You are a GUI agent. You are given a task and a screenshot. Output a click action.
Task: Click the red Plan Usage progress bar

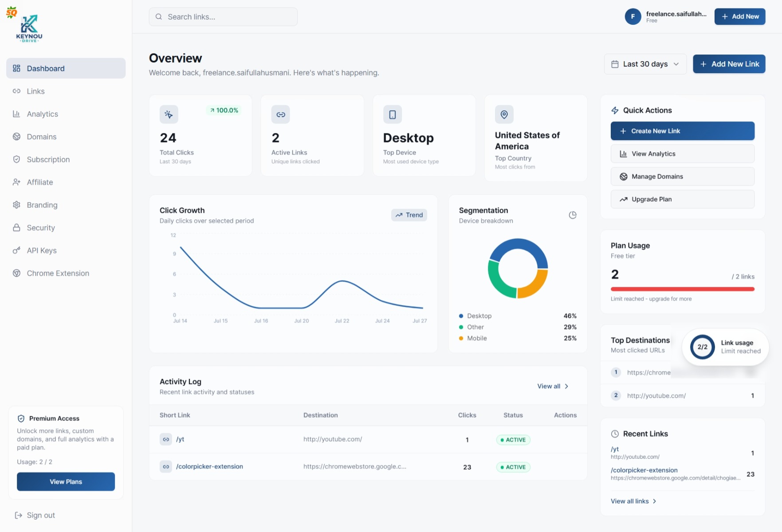[682, 289]
